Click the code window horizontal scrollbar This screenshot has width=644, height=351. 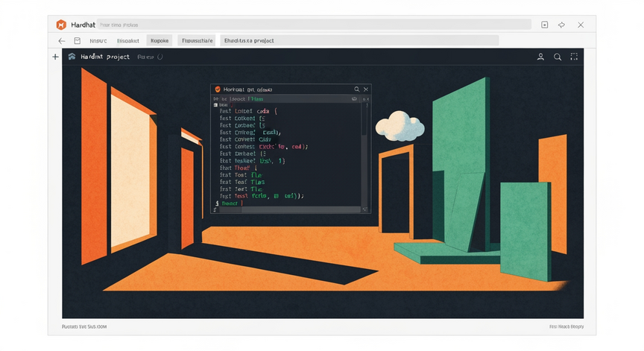click(289, 209)
